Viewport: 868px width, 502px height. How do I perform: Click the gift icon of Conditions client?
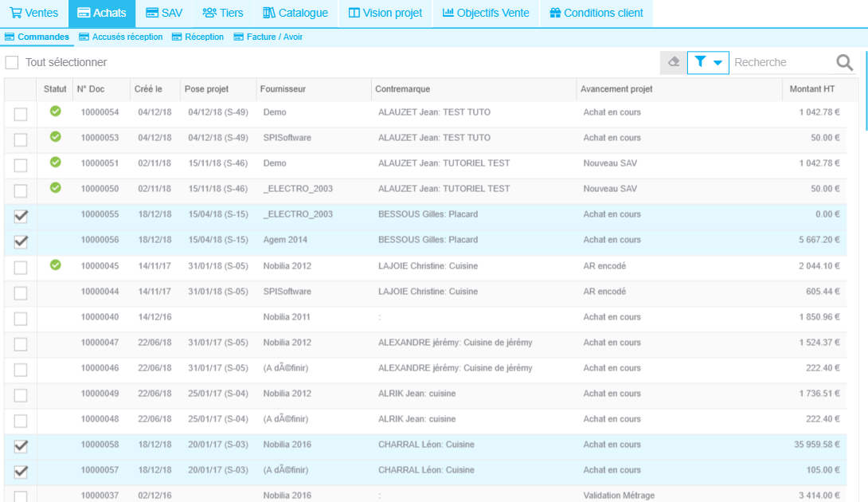555,13
